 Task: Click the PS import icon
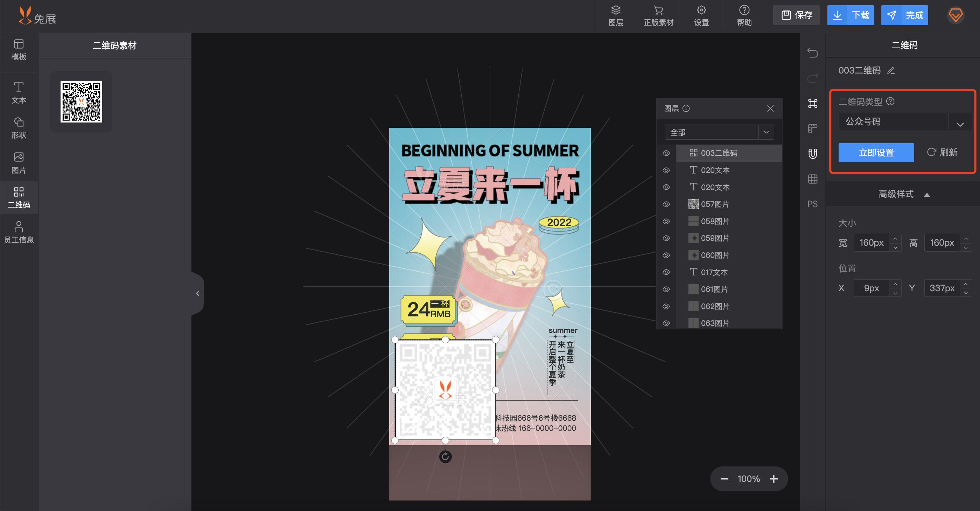coord(812,204)
